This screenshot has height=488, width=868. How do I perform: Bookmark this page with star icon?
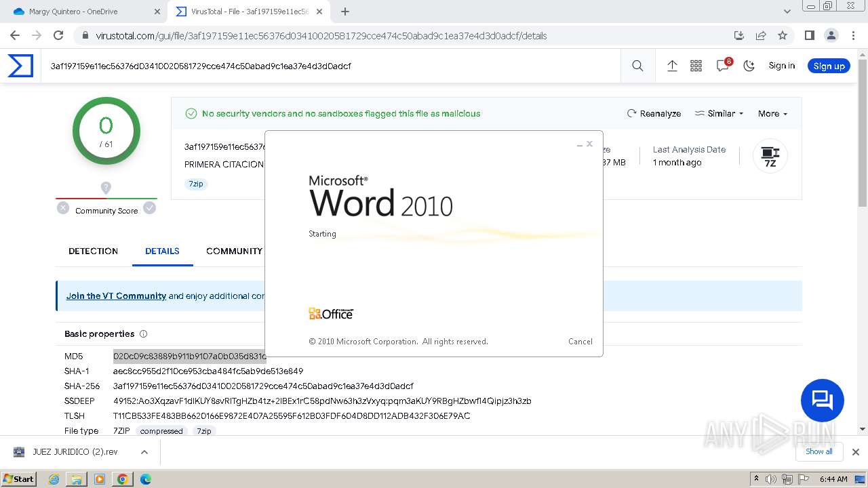coord(783,35)
